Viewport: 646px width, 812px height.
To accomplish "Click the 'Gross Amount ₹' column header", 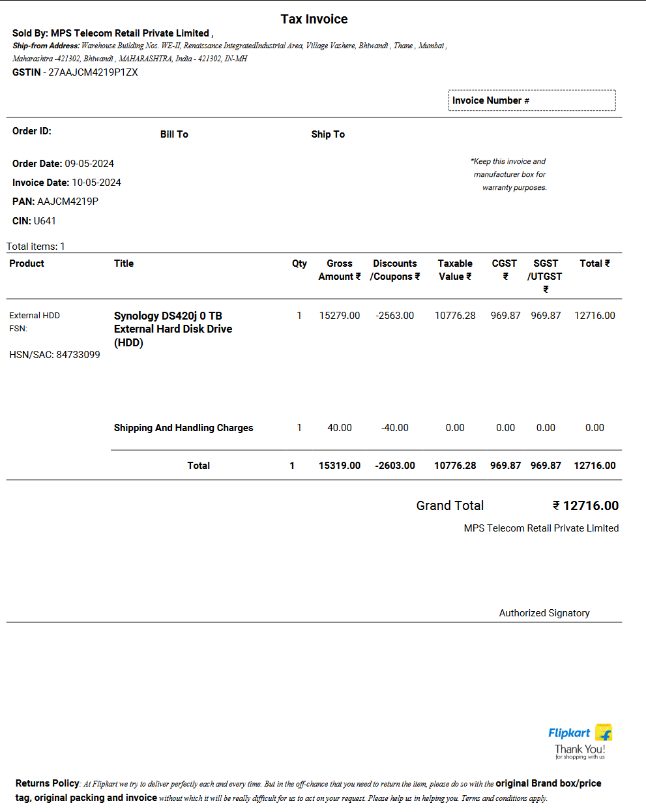I will coord(340,270).
